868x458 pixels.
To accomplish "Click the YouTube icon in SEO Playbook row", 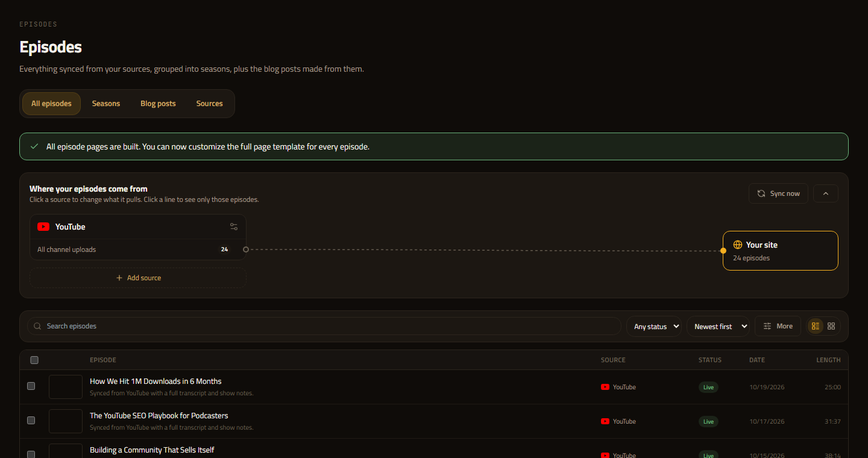I will point(605,421).
